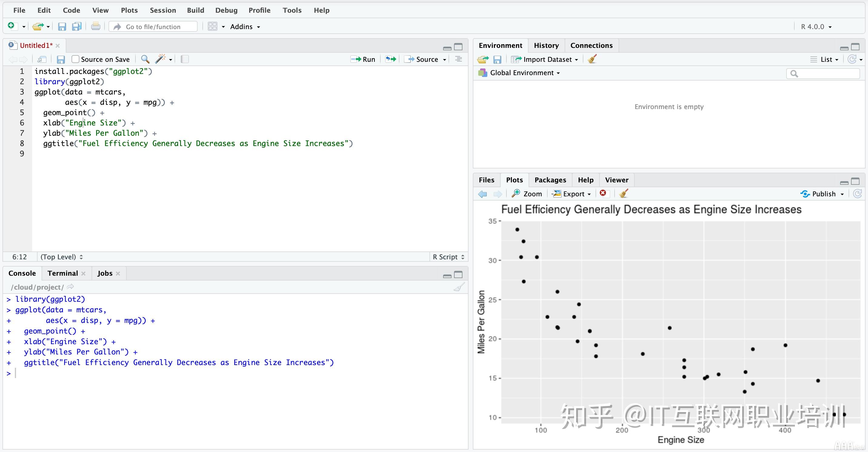Open the New File dropdown arrow
868x452 pixels.
(24, 27)
